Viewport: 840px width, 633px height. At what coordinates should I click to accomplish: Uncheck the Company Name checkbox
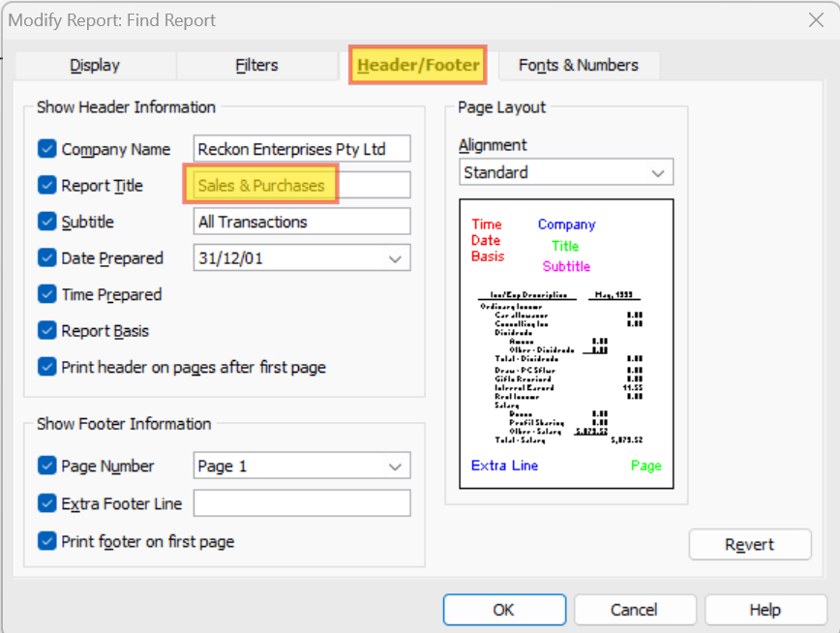click(x=47, y=148)
